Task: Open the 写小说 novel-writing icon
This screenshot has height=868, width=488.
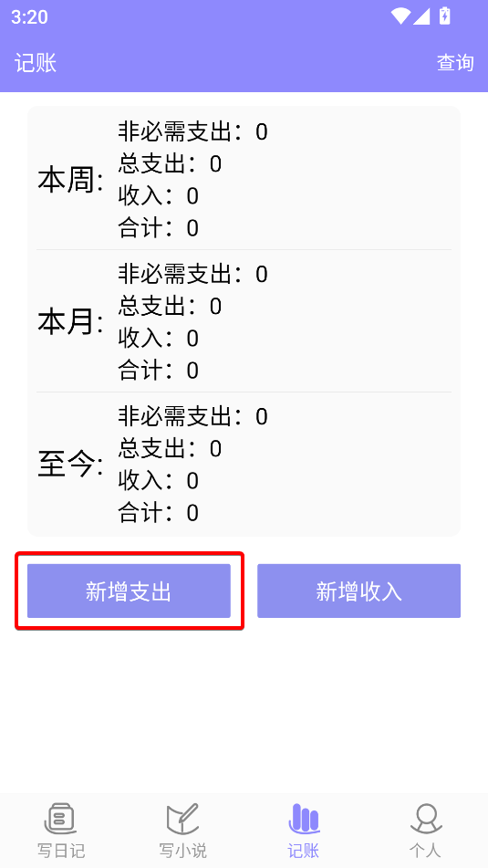Action: pos(182,820)
